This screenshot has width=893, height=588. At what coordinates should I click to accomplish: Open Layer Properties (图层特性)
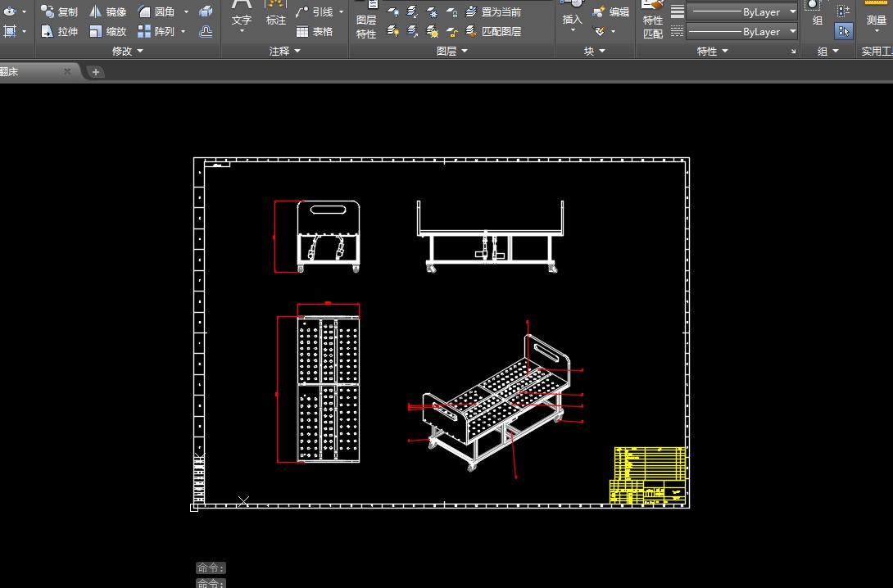[x=366, y=20]
